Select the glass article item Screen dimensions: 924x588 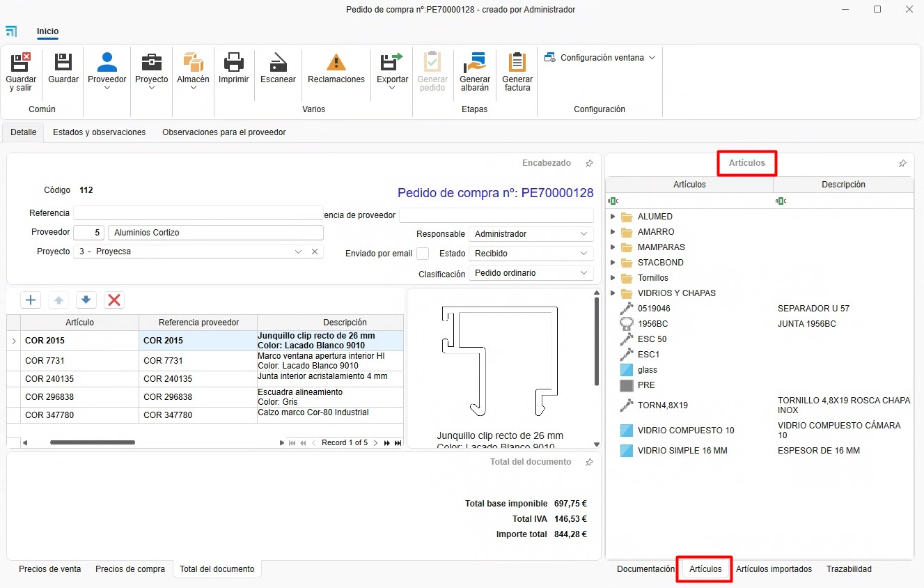(647, 370)
